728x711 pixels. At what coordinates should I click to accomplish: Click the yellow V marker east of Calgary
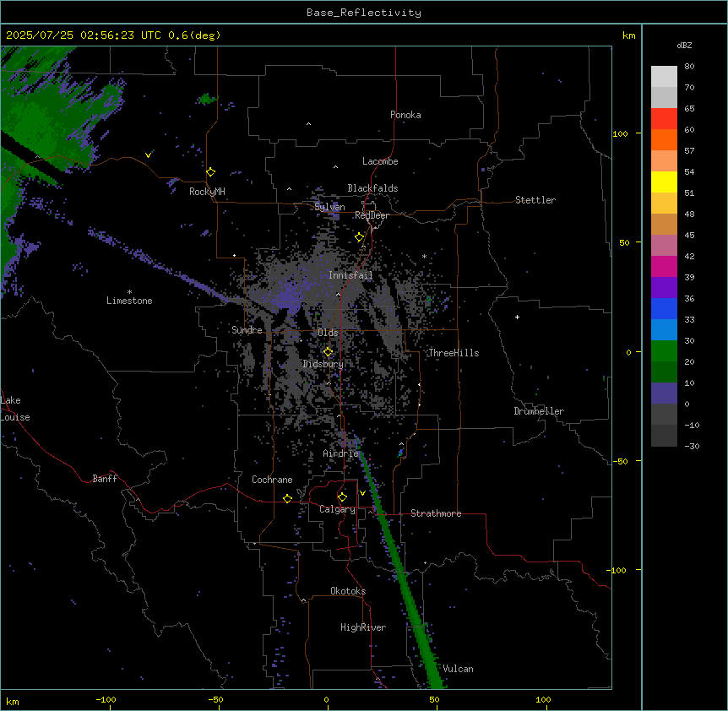[x=362, y=493]
